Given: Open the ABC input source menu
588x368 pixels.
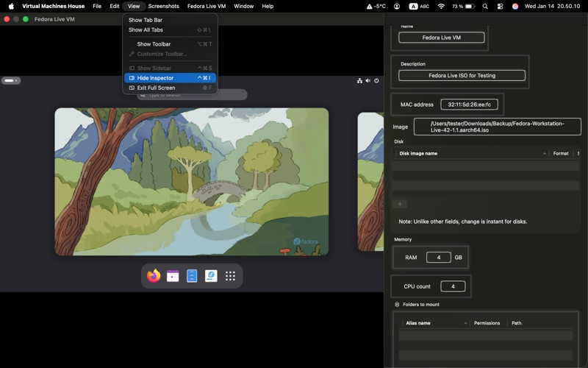Looking at the screenshot, I should coord(419,6).
